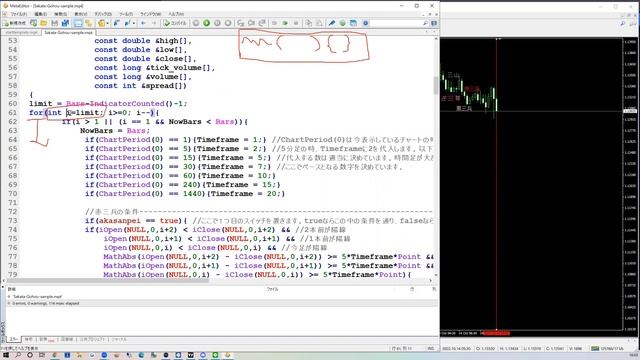Click the Step Out debug icon
This screenshot has width=640, height=360.
point(262,23)
